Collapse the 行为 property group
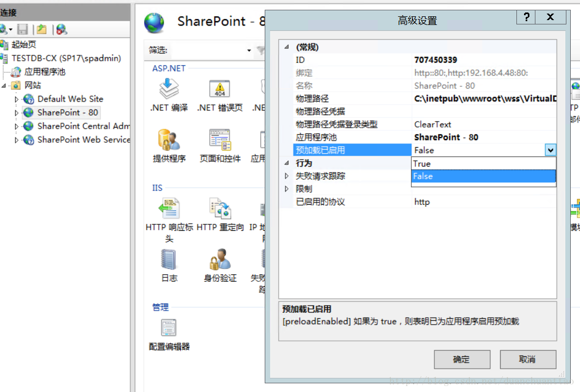The image size is (580, 392). 286,163
